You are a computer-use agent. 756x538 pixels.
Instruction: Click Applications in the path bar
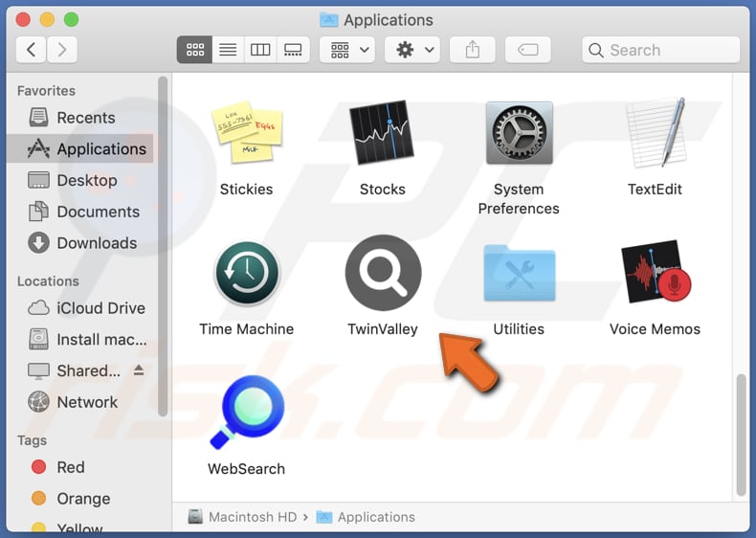(366, 517)
